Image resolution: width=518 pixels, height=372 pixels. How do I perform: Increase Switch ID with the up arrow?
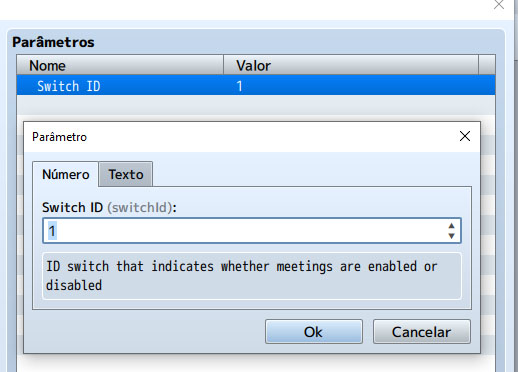pyautogui.click(x=451, y=226)
